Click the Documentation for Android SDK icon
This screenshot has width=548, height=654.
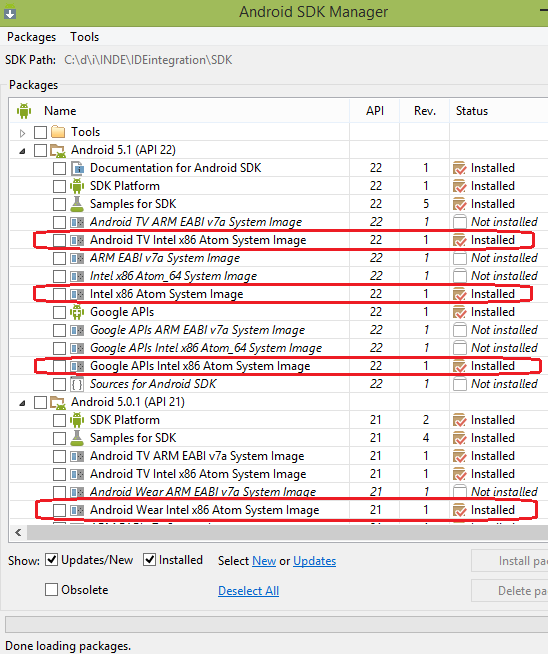tap(77, 168)
